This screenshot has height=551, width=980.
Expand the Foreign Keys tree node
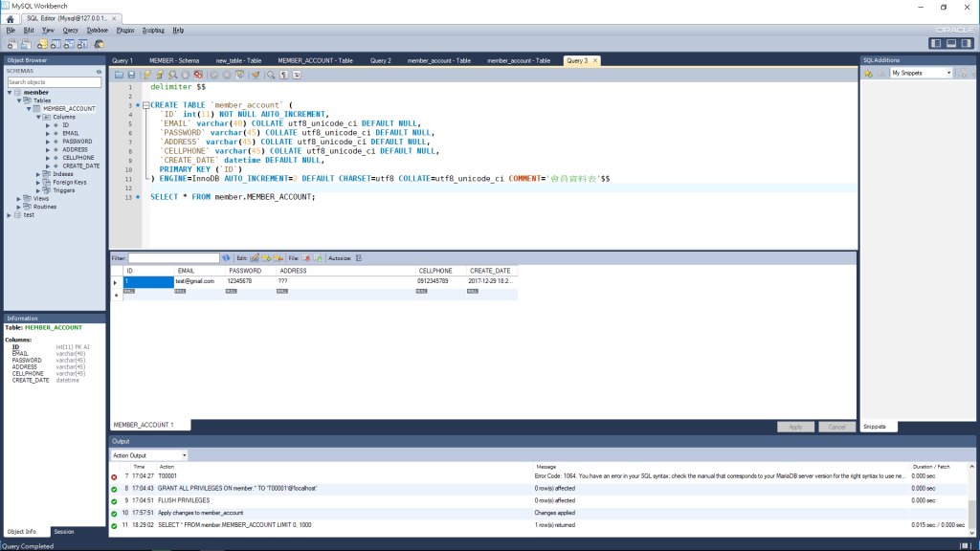point(38,183)
